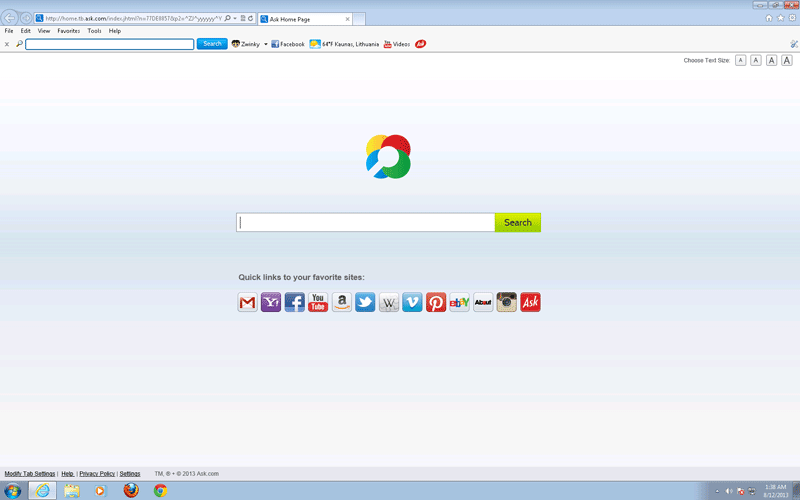
Task: Click the green Search button
Action: pyautogui.click(x=518, y=222)
